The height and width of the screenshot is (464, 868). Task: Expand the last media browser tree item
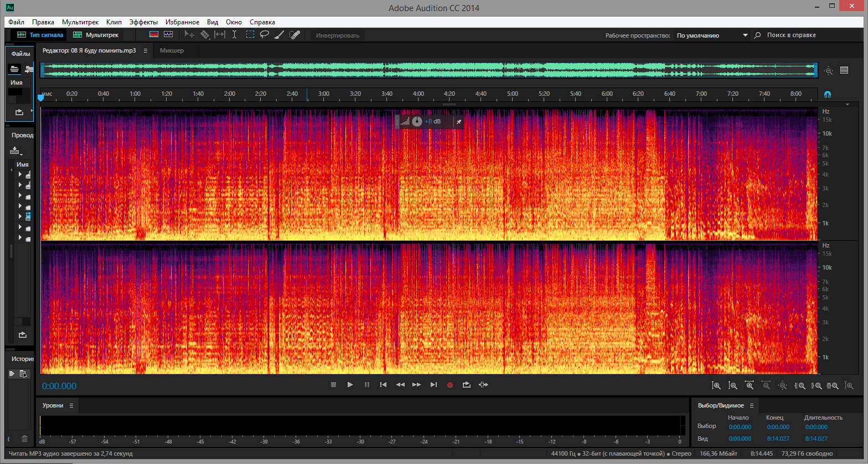(x=20, y=238)
